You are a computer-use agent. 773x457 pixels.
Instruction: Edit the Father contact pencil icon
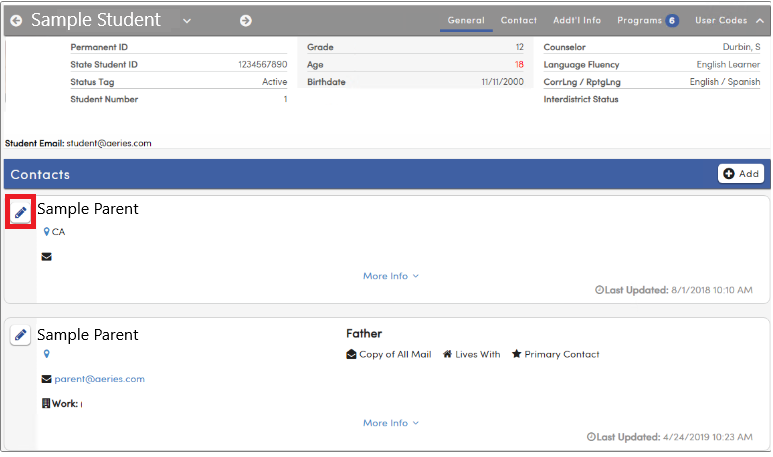pos(20,335)
